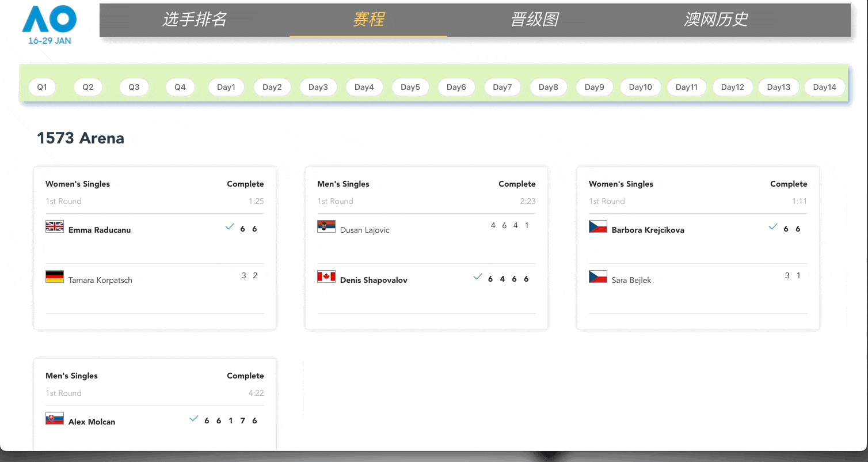Select Day11 from the day bar
This screenshot has width=868, height=462.
tap(687, 87)
